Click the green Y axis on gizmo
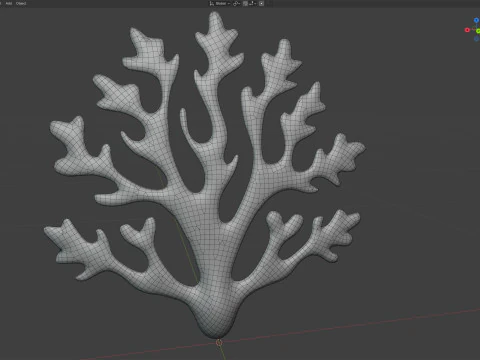480x360 pixels. [478, 31]
